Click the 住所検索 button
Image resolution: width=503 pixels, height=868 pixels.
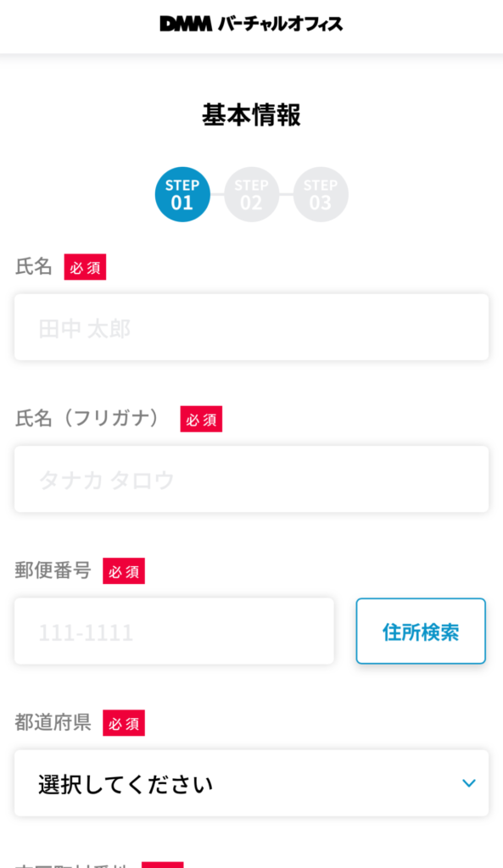click(x=421, y=631)
